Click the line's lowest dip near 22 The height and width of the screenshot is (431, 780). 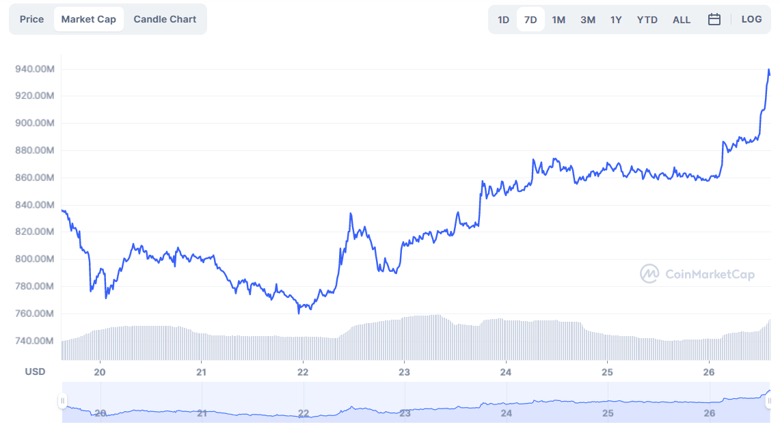tap(299, 312)
